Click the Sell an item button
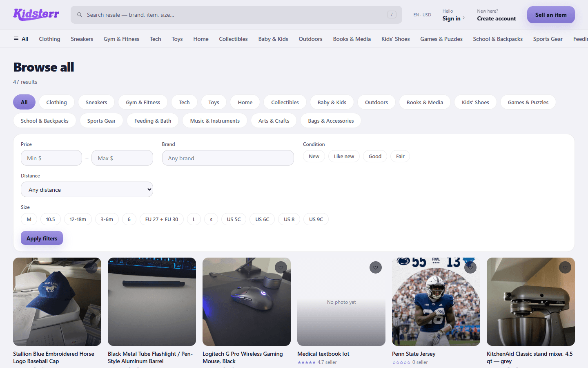This screenshot has width=588, height=368. click(x=551, y=15)
